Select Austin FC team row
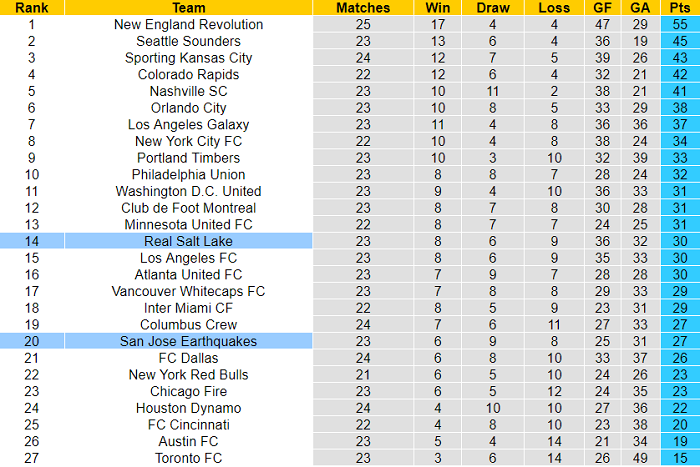The width and height of the screenshot is (700, 467). pos(188,441)
